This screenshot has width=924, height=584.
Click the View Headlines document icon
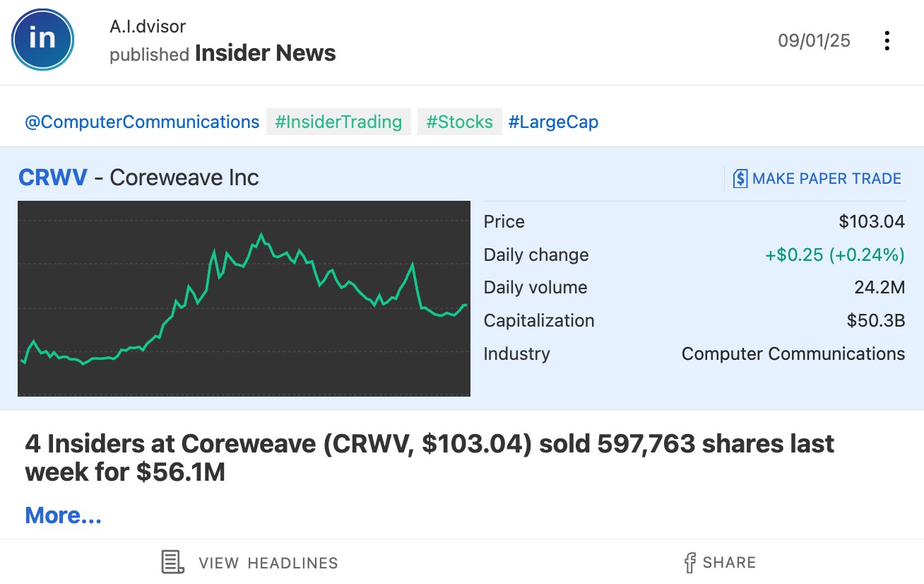(x=173, y=563)
